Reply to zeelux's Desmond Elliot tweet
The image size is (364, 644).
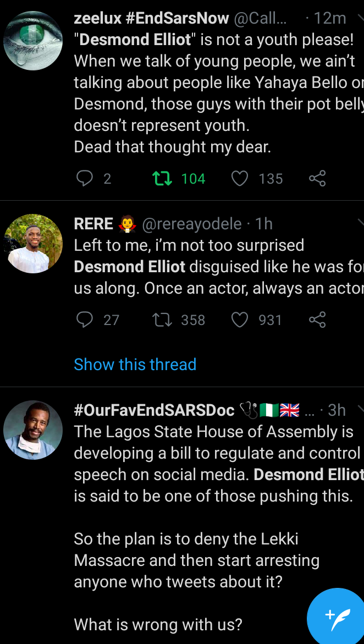(x=85, y=179)
